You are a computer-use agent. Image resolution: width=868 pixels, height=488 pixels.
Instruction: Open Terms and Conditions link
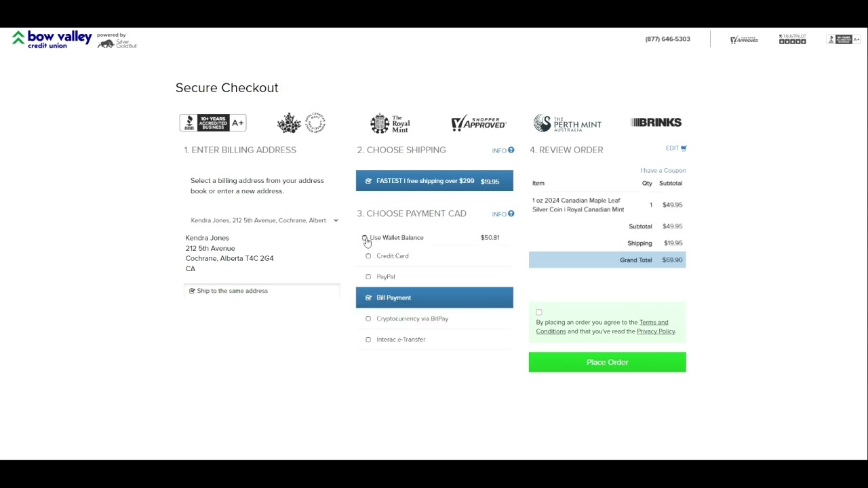click(602, 327)
